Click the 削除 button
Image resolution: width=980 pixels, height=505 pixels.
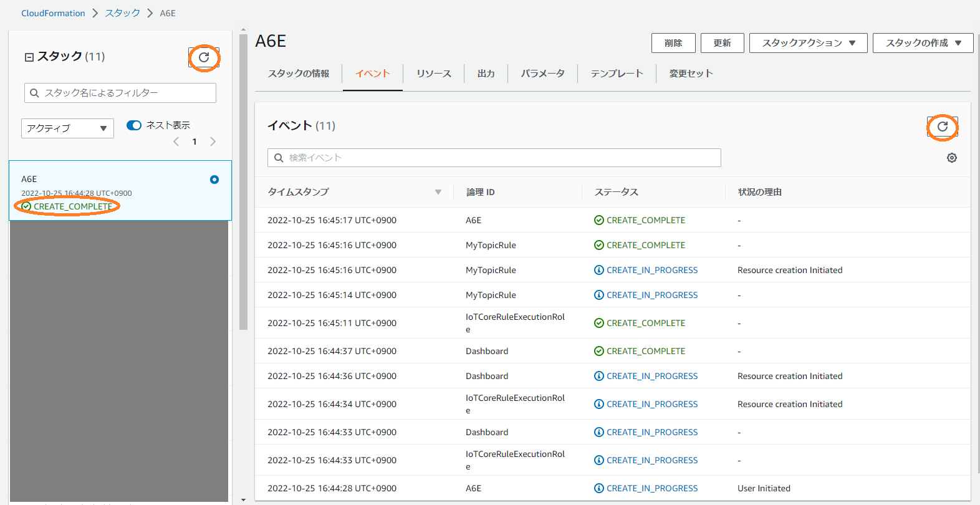[673, 43]
